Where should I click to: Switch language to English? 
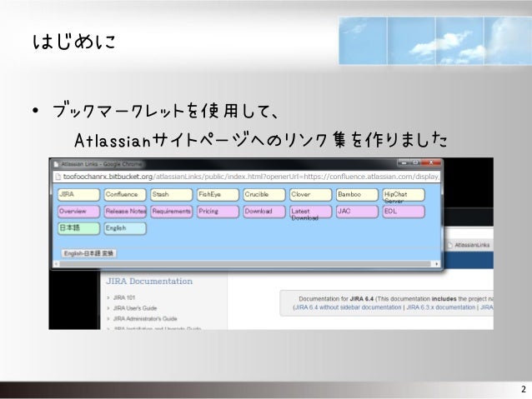pos(125,228)
